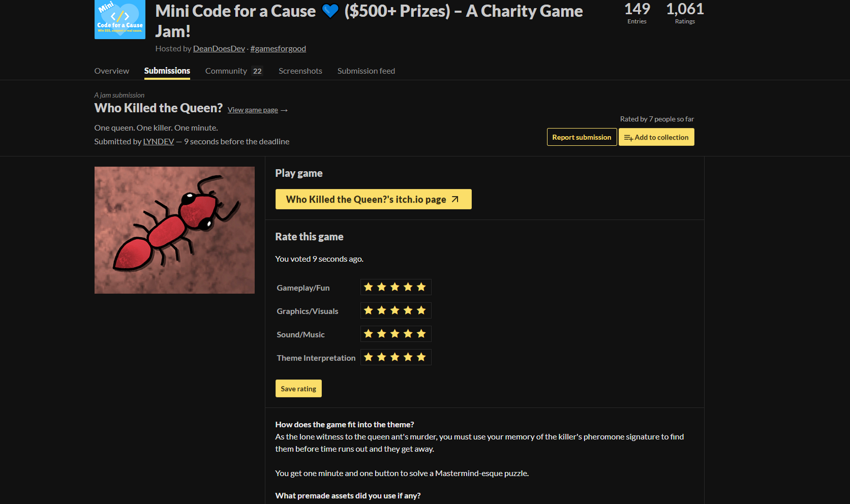The height and width of the screenshot is (504, 850).
Task: Set Gameplay/Fun rating to one star
Action: click(x=369, y=287)
